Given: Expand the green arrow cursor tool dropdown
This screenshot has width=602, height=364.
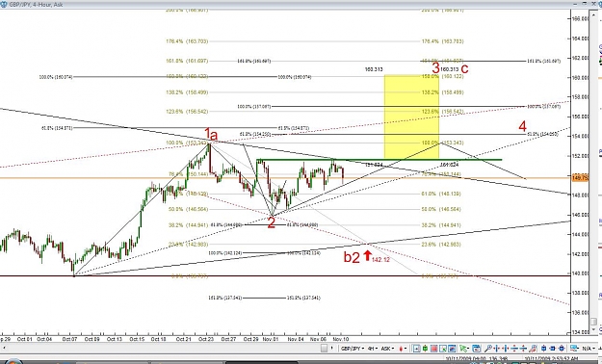Looking at the screenshot, I should pos(468,349).
